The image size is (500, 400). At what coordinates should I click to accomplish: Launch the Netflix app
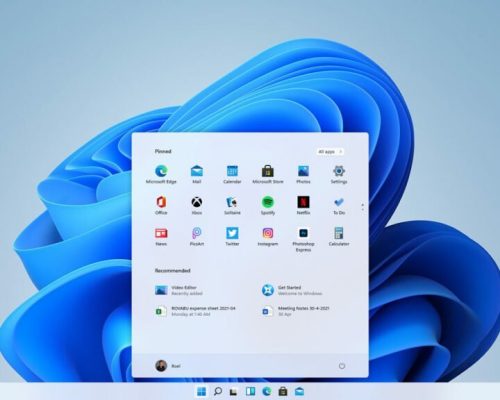[x=303, y=205]
